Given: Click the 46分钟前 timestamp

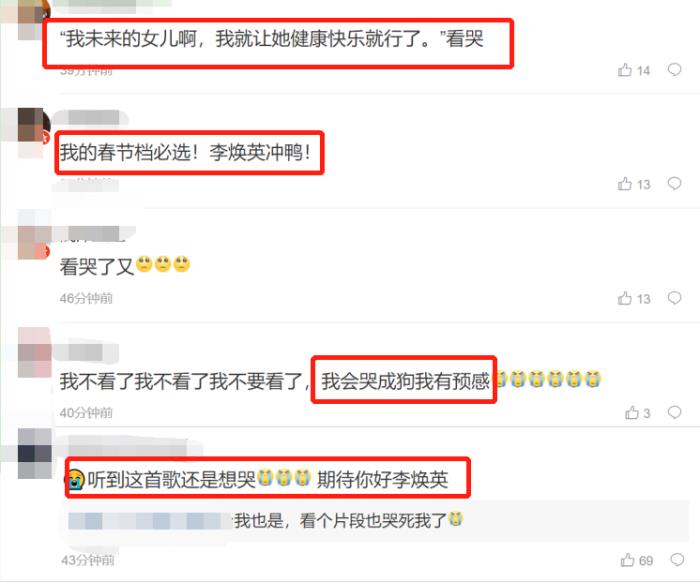Looking at the screenshot, I should [86, 298].
